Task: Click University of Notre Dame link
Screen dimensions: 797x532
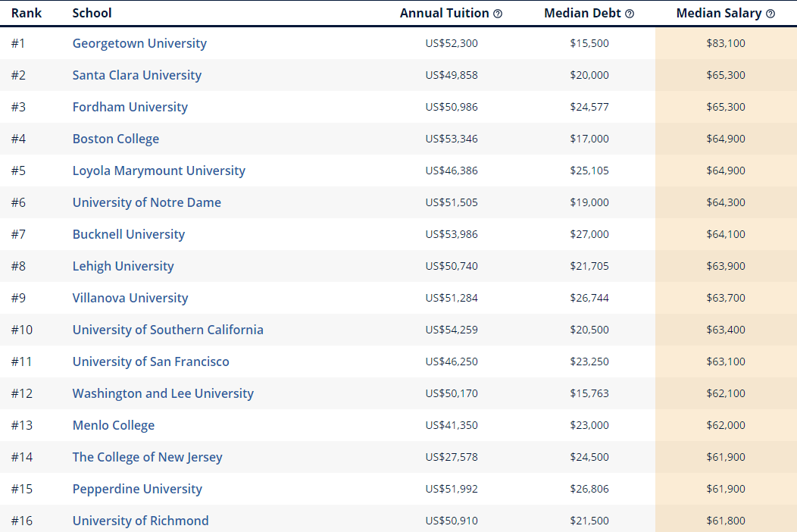Action: pos(147,202)
